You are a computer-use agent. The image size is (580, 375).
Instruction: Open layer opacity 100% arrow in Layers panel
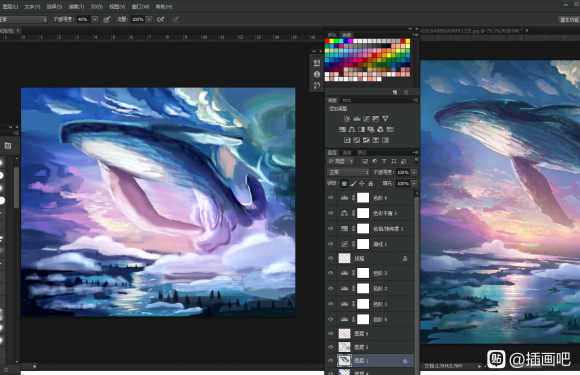[414, 172]
